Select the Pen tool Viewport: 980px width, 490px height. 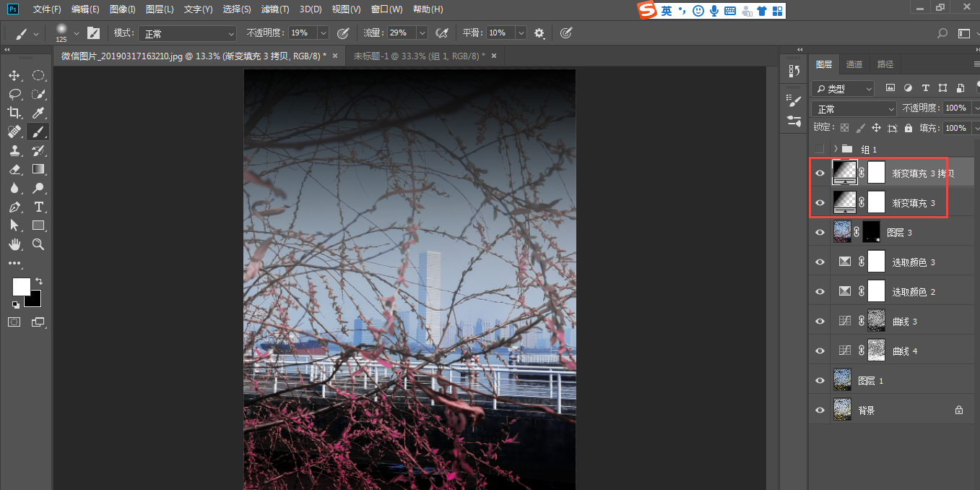click(x=14, y=207)
